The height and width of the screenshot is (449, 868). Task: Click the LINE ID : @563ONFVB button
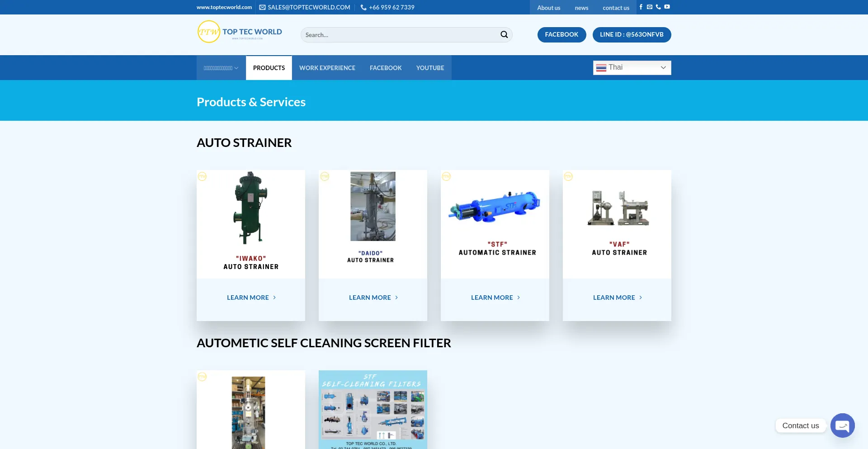(x=632, y=34)
